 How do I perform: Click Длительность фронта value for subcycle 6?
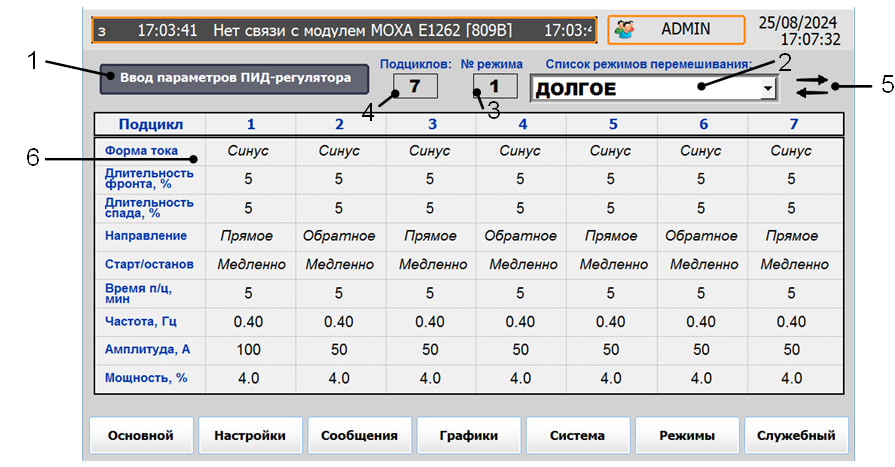tap(701, 179)
